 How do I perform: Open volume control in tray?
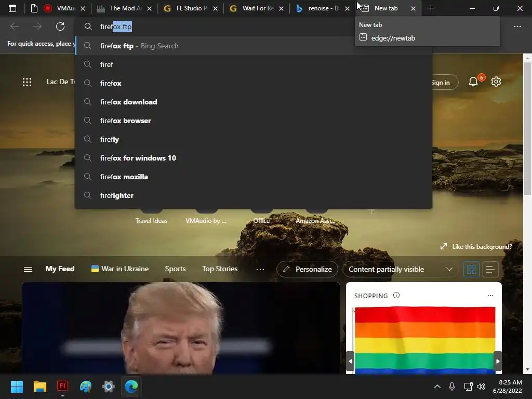pyautogui.click(x=481, y=387)
